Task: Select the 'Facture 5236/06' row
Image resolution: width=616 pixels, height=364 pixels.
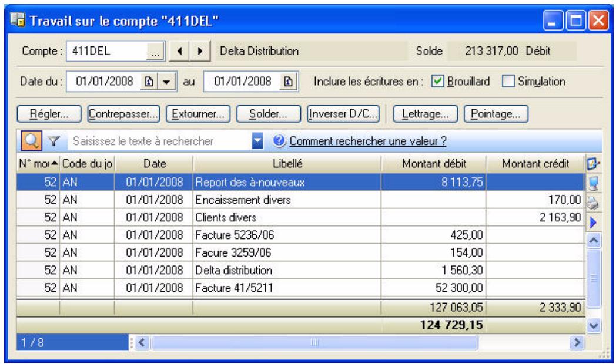Action: 300,235
